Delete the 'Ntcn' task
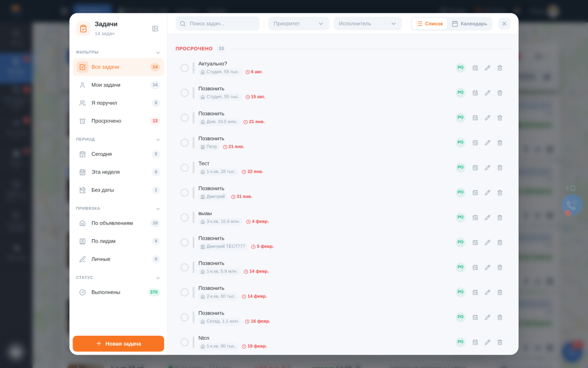This screenshot has width=588, height=368. [x=500, y=342]
